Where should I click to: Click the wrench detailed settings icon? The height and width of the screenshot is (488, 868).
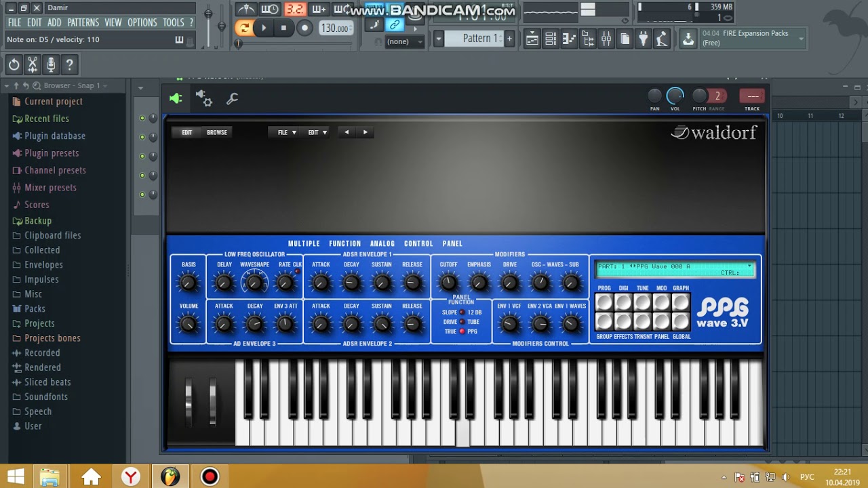[x=232, y=99]
